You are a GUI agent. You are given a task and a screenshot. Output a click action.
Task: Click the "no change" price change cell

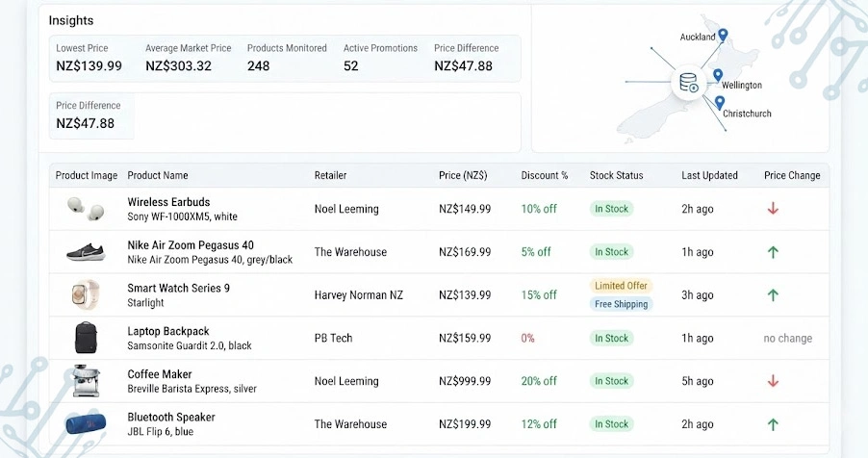[x=788, y=338]
